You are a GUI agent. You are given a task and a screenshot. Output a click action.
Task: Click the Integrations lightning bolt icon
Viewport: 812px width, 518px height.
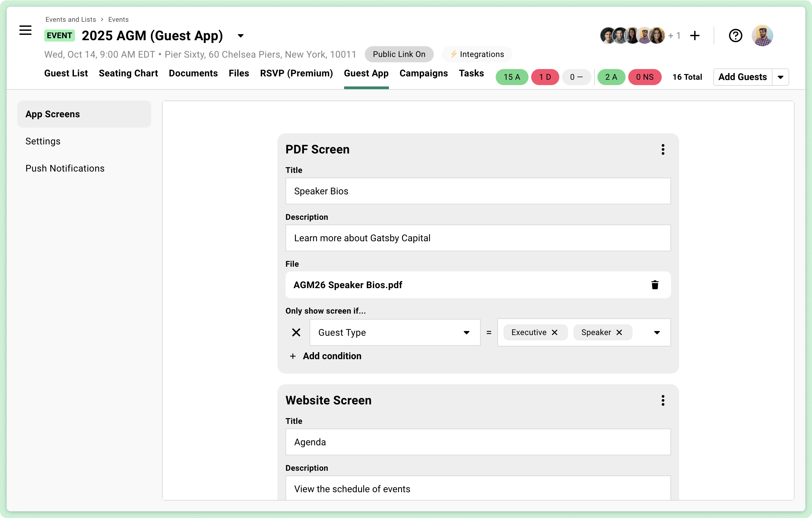[454, 54]
